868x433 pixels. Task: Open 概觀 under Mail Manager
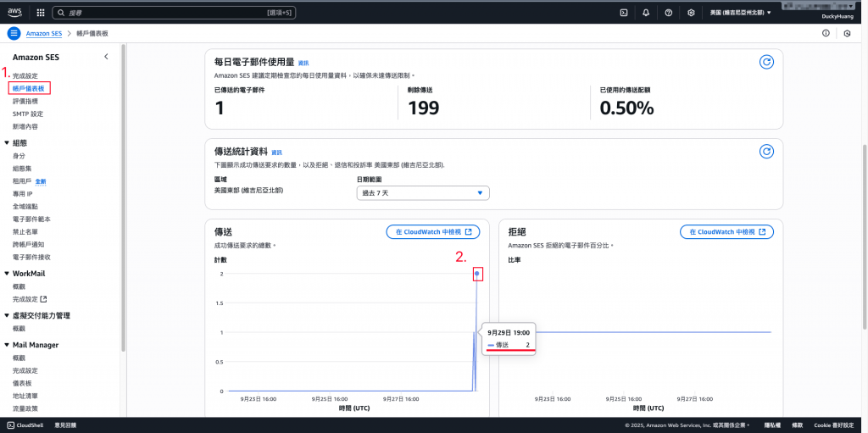(19, 358)
